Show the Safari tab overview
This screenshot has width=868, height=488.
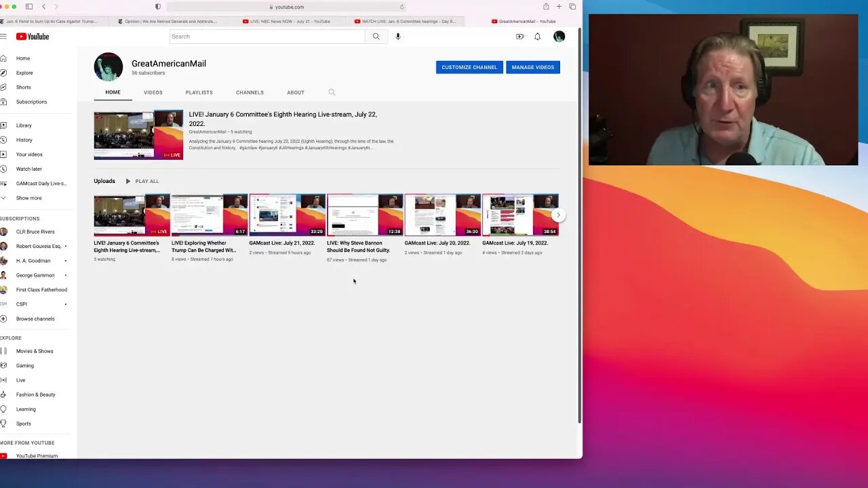pos(572,7)
